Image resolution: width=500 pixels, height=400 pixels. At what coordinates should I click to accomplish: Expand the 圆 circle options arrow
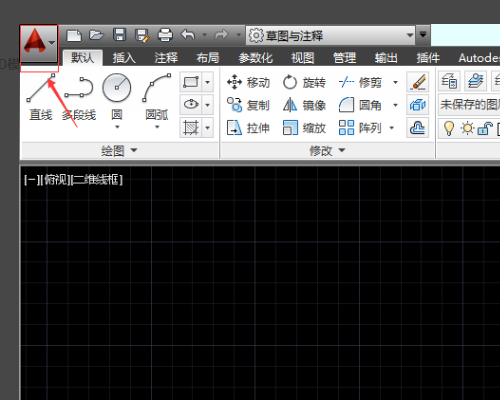(117, 127)
